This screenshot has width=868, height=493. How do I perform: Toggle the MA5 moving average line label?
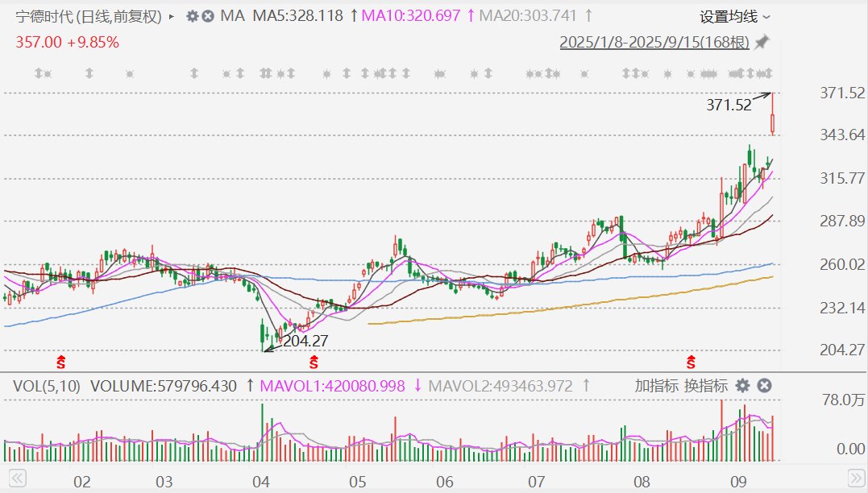point(297,16)
